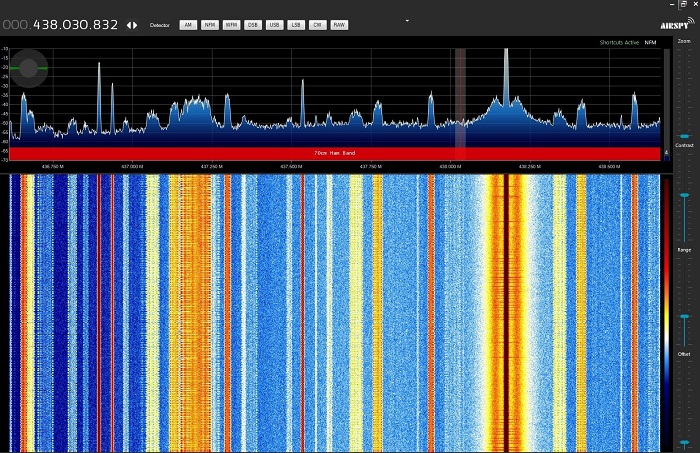The image size is (700, 453).
Task: Click the dark red waterfall signal line
Action: coord(506,310)
